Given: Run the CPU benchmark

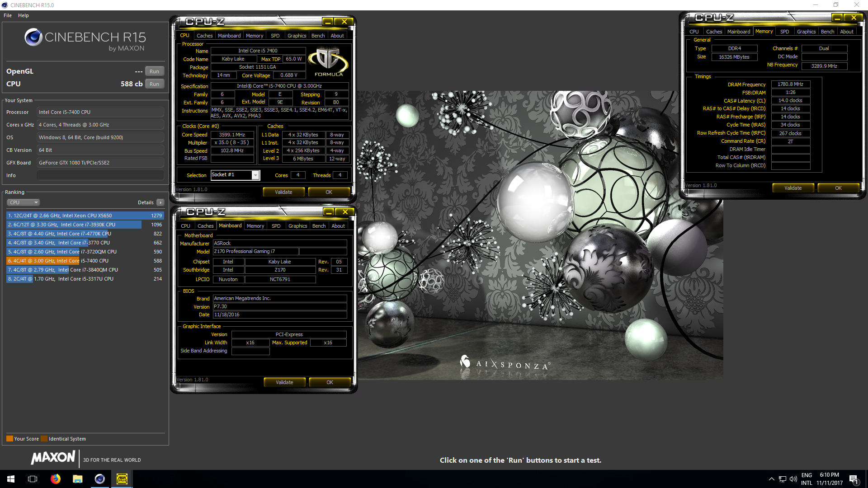Looking at the screenshot, I should 154,84.
